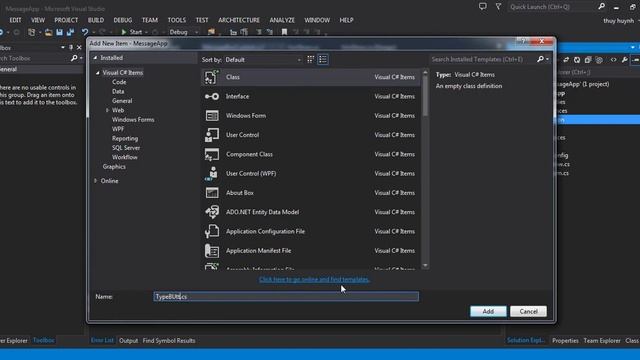640x360 pixels.
Task: Select the Workflow category
Action: 125,157
